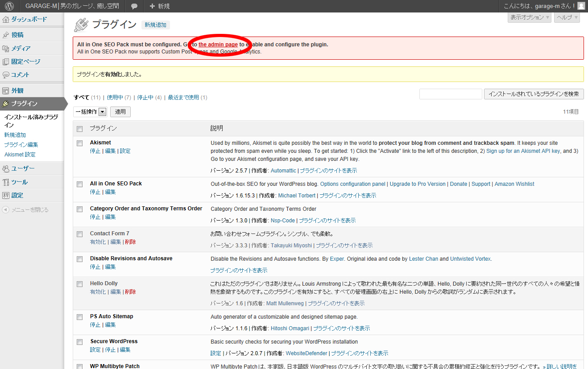
Task: Open the Sign up for an Akismet API key link
Action: coord(523,151)
